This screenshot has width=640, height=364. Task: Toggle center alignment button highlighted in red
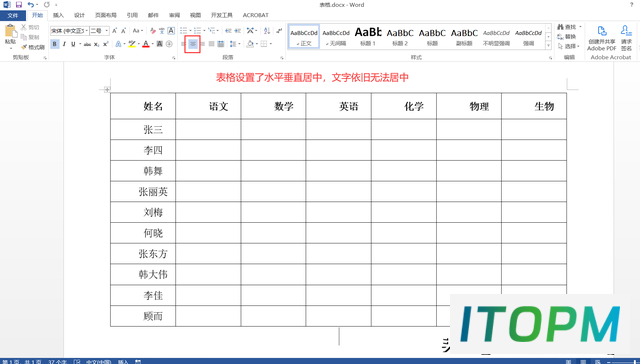coord(193,44)
